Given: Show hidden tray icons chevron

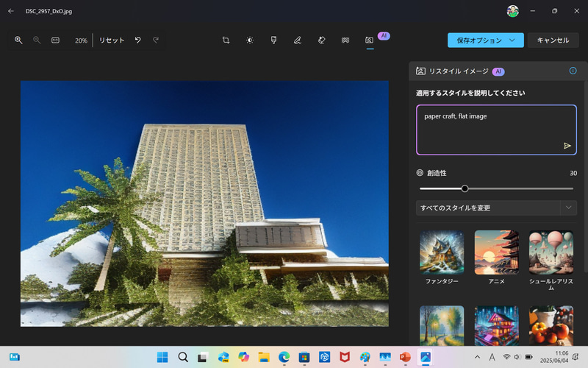Looking at the screenshot, I should 477,357.
